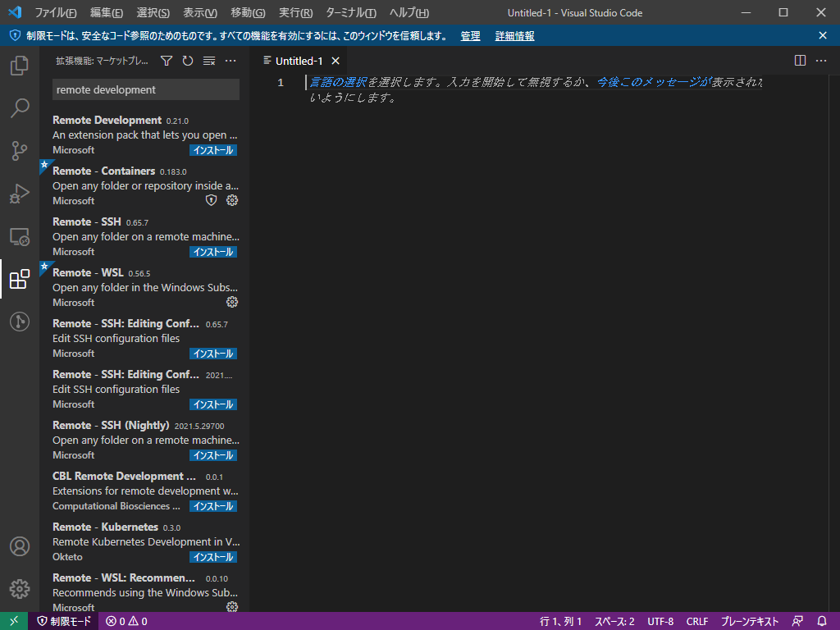Install Remote - SSH: Editing Conf 0.65.7
840x630 pixels.
[x=213, y=354]
